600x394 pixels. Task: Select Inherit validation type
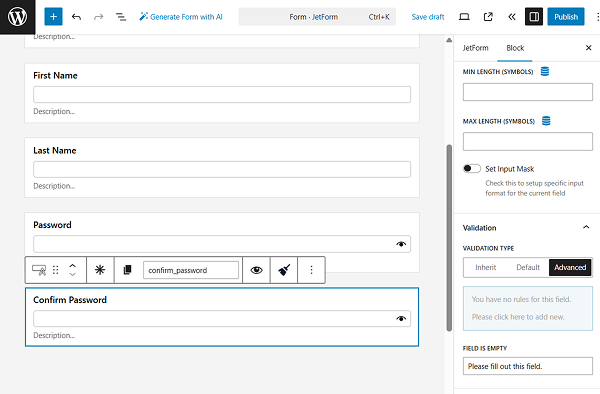[x=486, y=267]
